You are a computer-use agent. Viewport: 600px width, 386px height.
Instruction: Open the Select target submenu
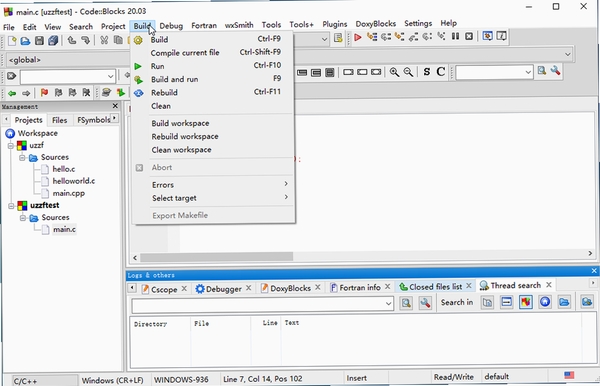point(220,198)
